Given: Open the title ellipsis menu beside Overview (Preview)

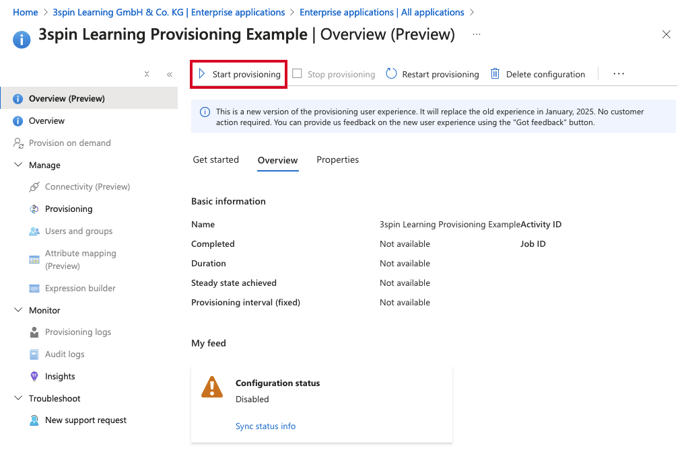Looking at the screenshot, I should [x=477, y=34].
